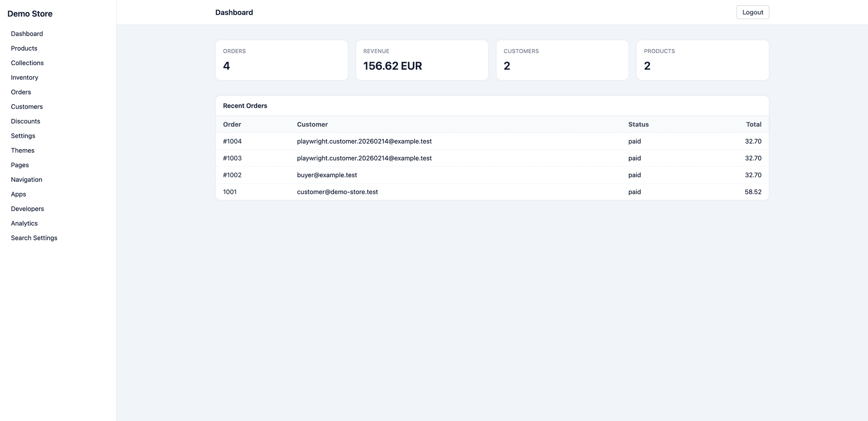Click the Revenue stat card
Image resolution: width=868 pixels, height=421 pixels.
(422, 60)
